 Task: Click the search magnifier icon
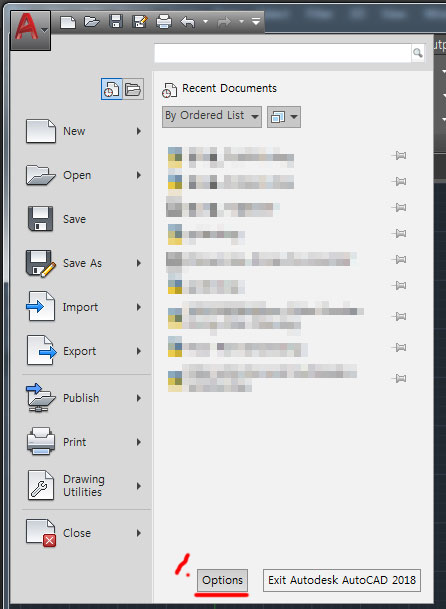click(x=418, y=53)
